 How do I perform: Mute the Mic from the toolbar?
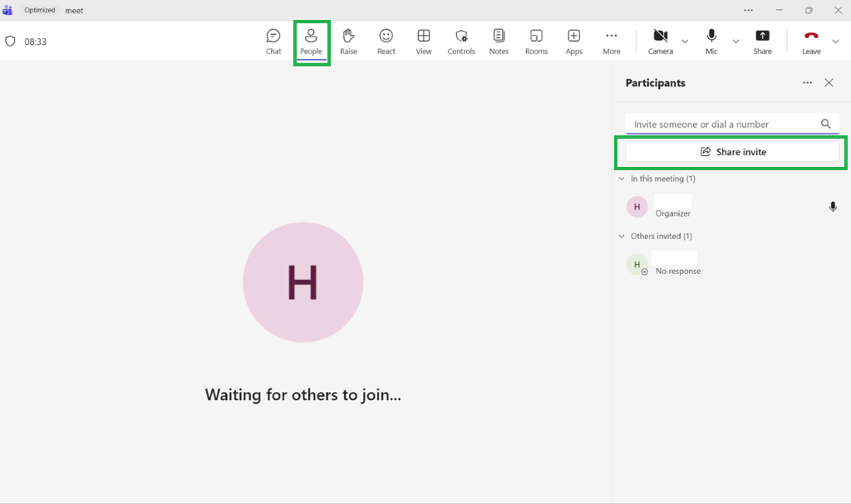[711, 42]
